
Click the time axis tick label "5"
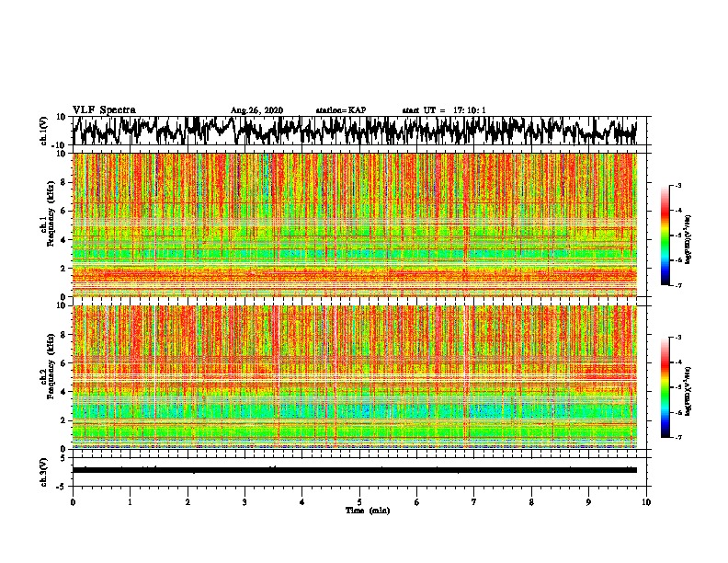(359, 502)
